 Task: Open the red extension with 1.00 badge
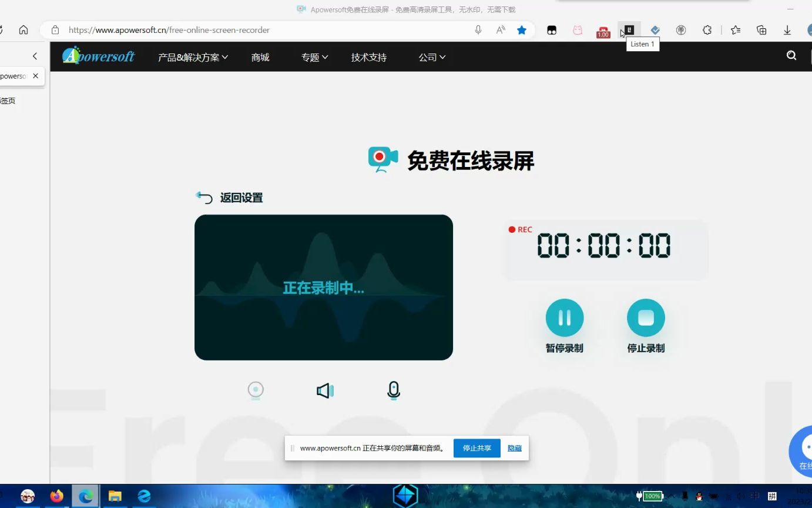603,32
